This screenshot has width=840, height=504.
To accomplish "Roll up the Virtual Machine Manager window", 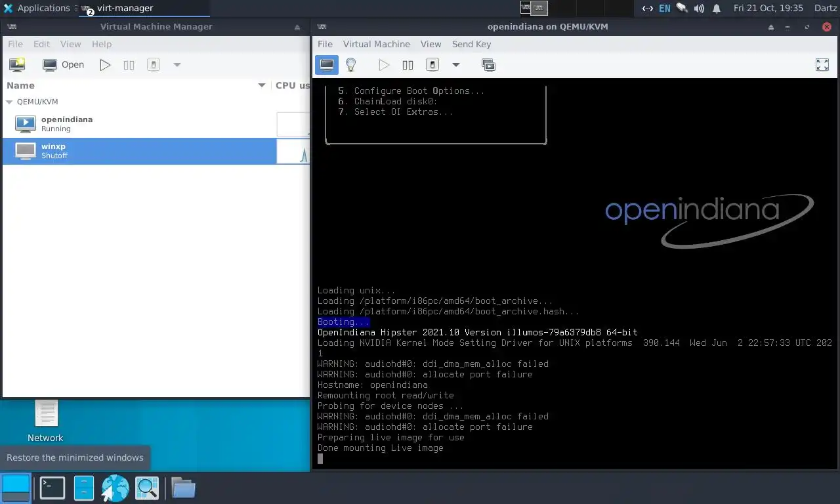I will [297, 27].
